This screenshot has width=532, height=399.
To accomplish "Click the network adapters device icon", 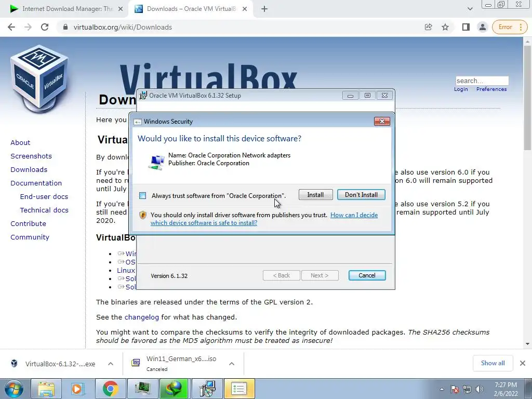I will pos(156,162).
